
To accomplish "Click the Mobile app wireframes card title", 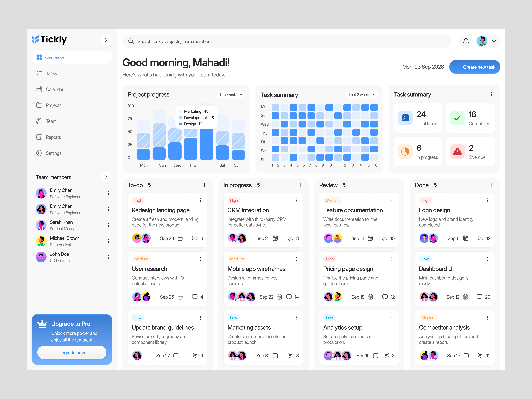I will 256,269.
